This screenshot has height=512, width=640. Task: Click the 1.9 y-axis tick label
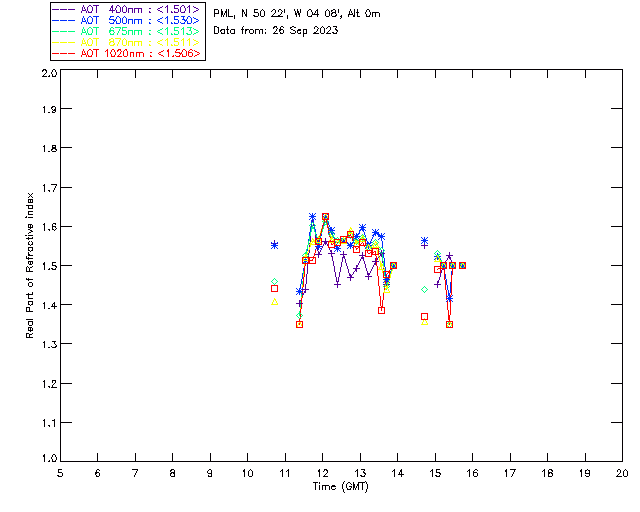point(49,109)
